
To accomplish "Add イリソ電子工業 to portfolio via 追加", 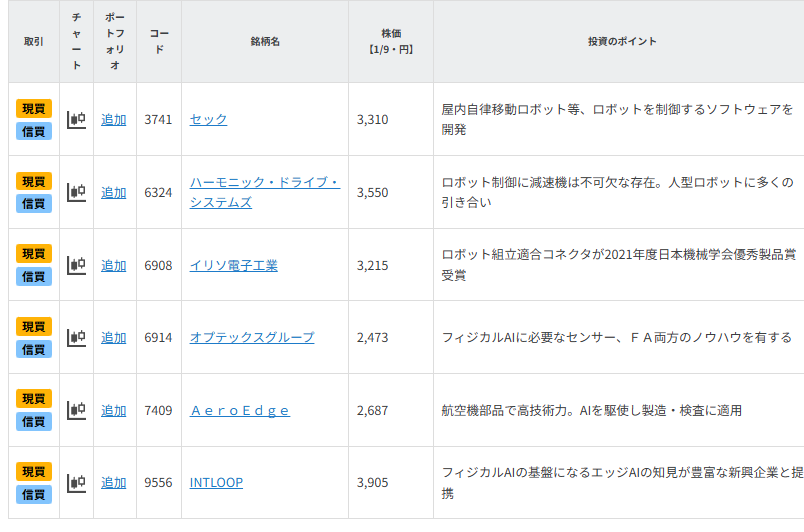I will [x=113, y=265].
